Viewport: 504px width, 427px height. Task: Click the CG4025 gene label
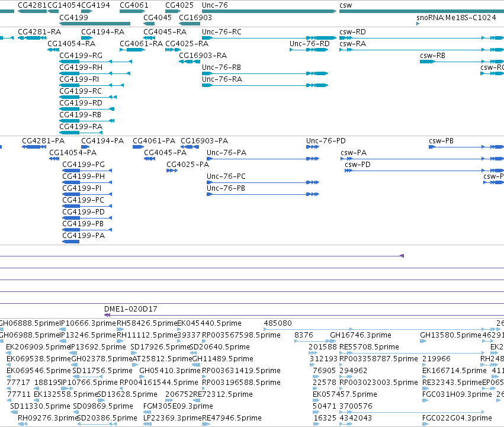pos(179,5)
